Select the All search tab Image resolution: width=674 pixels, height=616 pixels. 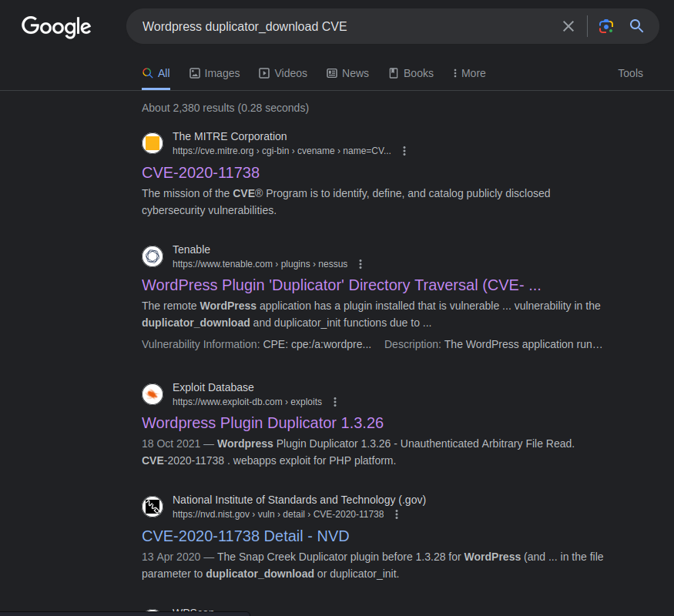click(156, 73)
